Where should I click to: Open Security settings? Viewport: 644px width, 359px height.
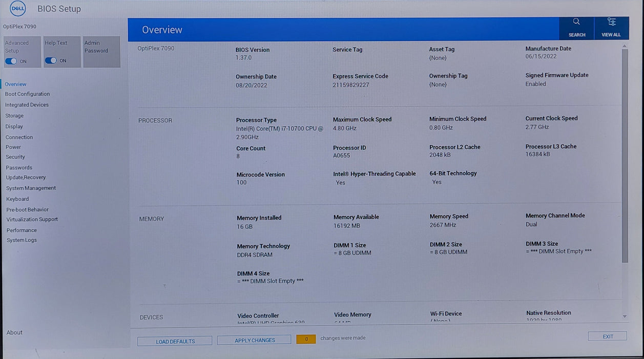tap(15, 157)
